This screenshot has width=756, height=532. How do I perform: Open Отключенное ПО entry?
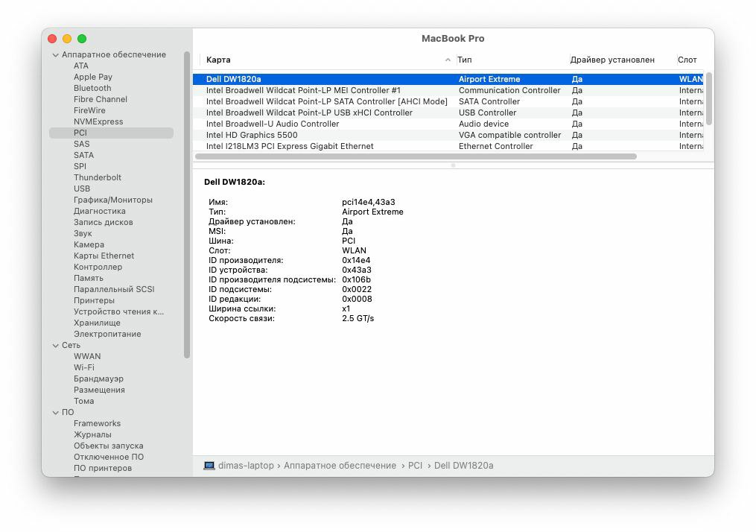point(109,457)
